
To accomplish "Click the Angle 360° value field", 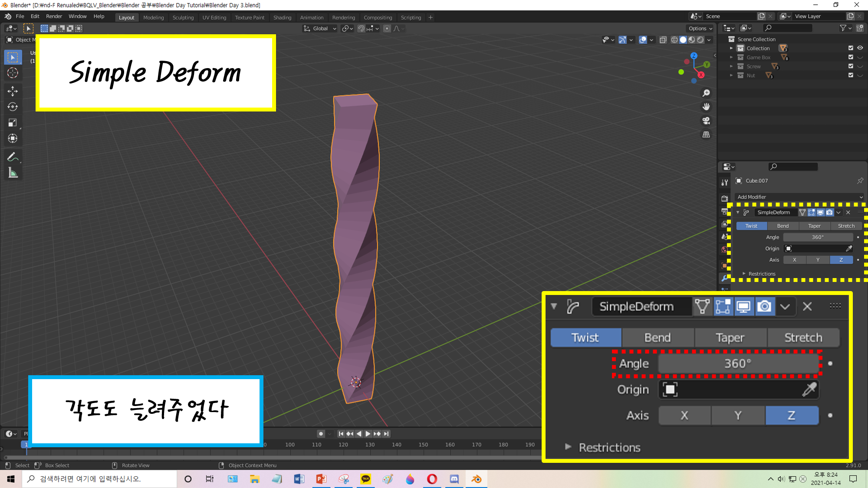I will 818,237.
